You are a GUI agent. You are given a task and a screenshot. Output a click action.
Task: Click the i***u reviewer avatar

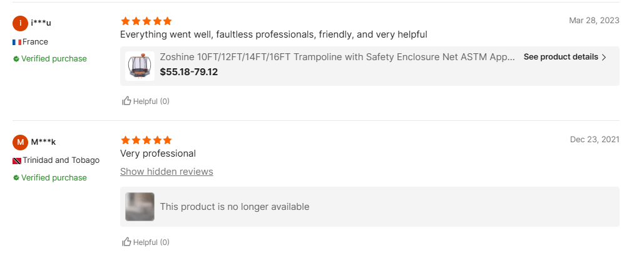[x=21, y=23]
